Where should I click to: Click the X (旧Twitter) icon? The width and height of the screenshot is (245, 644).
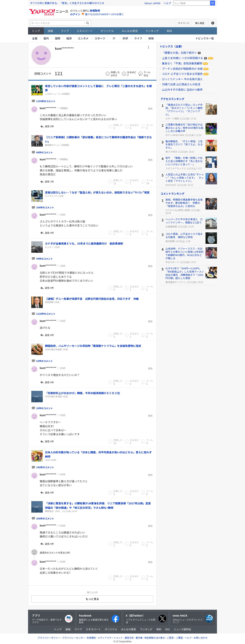tap(162, 618)
